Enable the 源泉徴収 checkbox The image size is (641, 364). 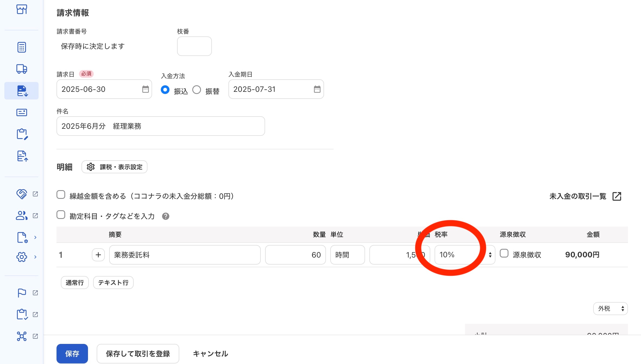504,253
